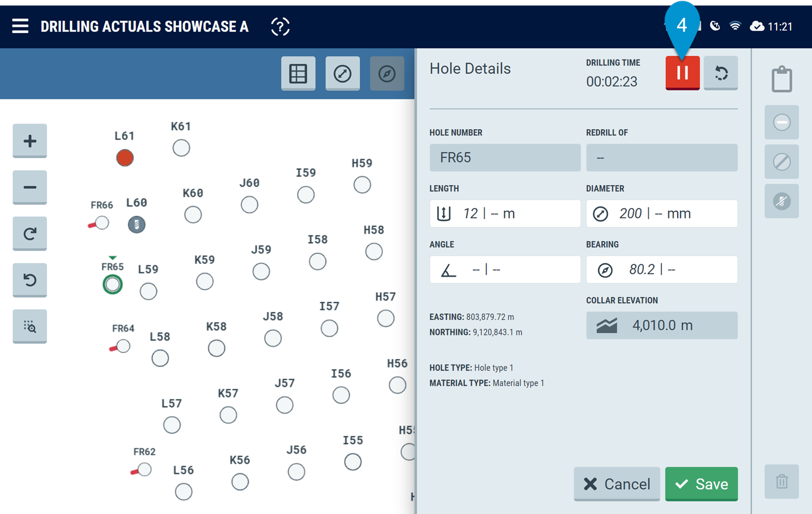Edit the Bearing field
The width and height of the screenshot is (812, 514).
(x=662, y=269)
